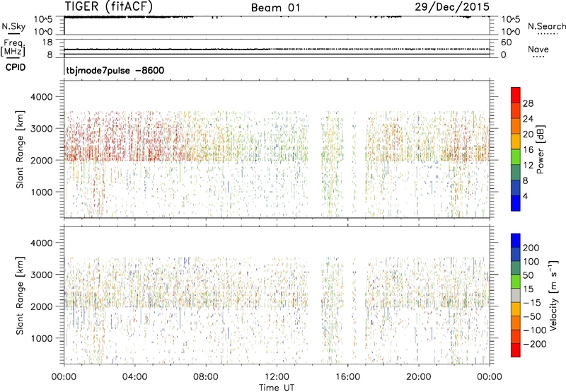This screenshot has height=392, width=566.
Task: Click the 100 value on Velocity colorbar
Action: (531, 262)
